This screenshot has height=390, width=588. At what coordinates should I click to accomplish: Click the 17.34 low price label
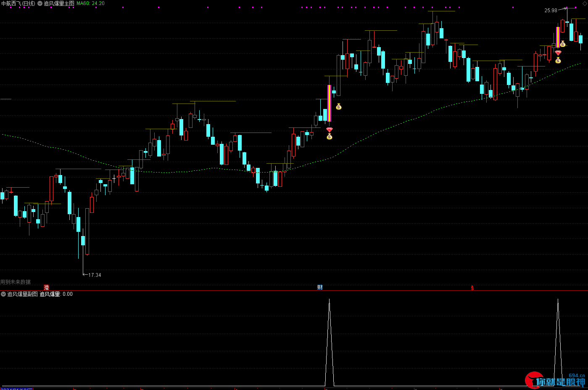click(95, 275)
